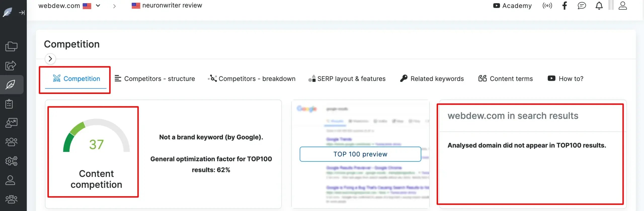644x211 pixels.
Task: Click the TOP 100 preview button
Action: (x=360, y=154)
